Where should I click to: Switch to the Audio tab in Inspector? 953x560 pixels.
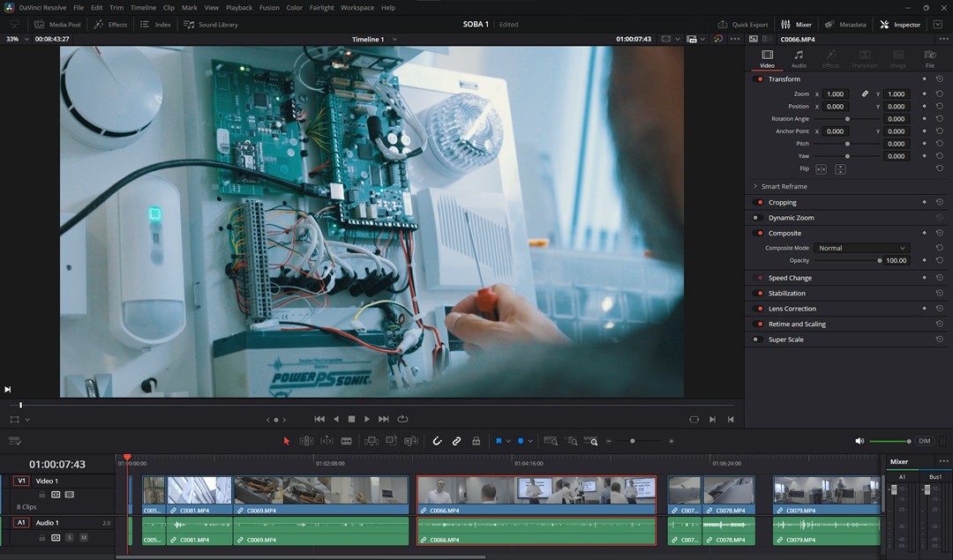coord(799,59)
